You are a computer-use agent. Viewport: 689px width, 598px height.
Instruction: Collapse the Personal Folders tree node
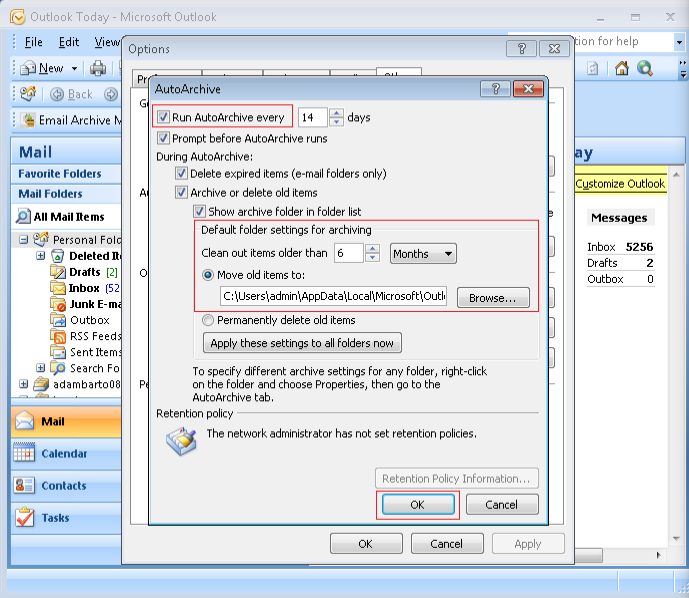24,240
